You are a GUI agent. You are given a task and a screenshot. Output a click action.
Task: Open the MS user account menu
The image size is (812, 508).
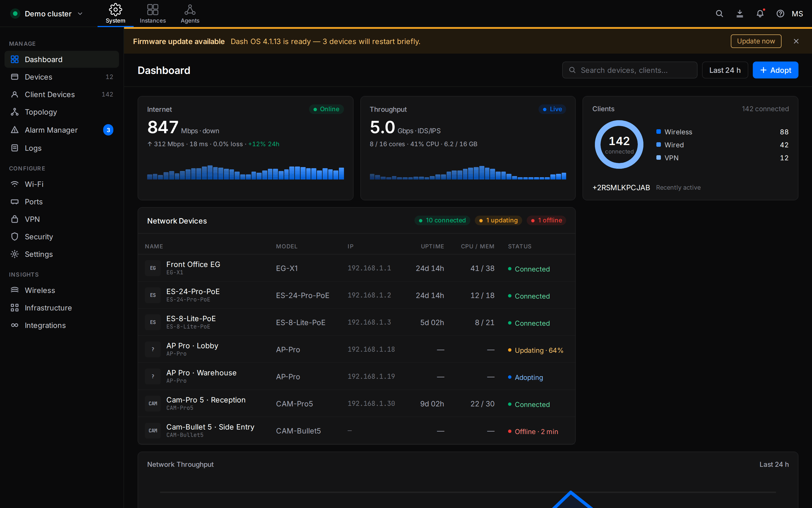click(797, 14)
